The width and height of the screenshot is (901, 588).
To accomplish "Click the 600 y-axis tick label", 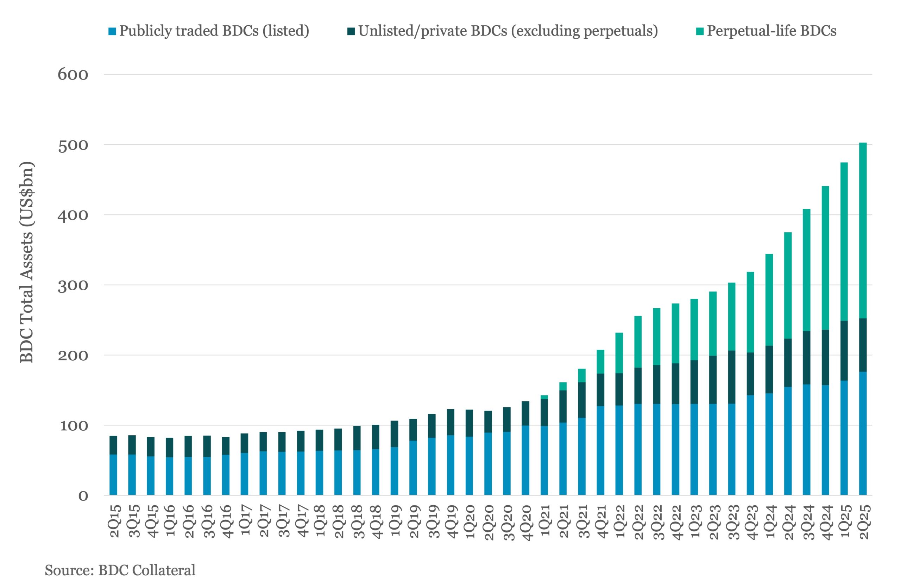I will (x=73, y=75).
